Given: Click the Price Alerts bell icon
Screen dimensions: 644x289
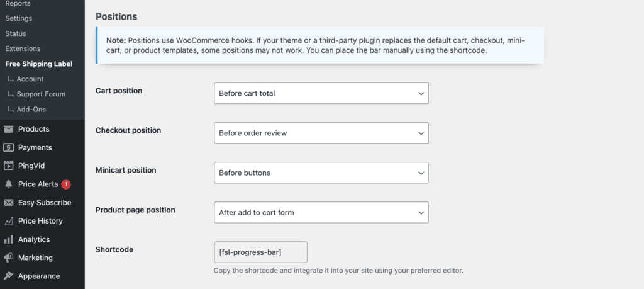Looking at the screenshot, I should (x=9, y=184).
